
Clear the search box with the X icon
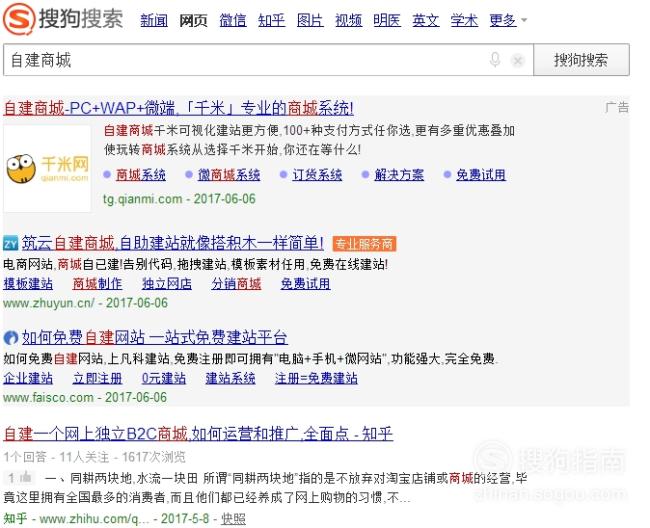pyautogui.click(x=517, y=61)
